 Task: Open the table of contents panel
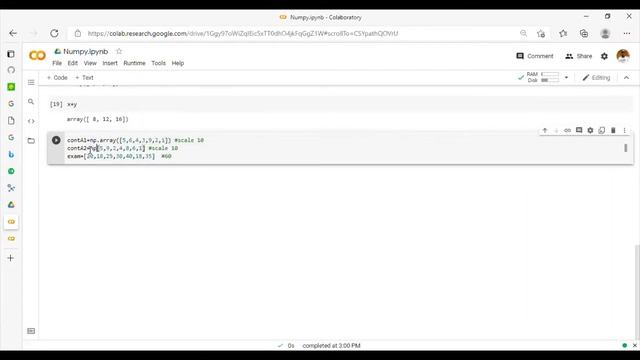(31, 82)
